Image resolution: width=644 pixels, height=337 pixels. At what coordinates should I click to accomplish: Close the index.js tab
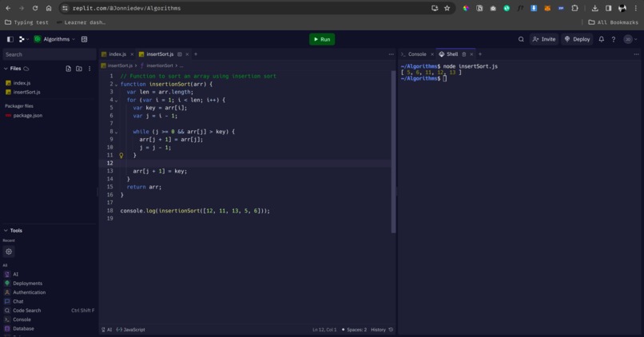point(132,54)
